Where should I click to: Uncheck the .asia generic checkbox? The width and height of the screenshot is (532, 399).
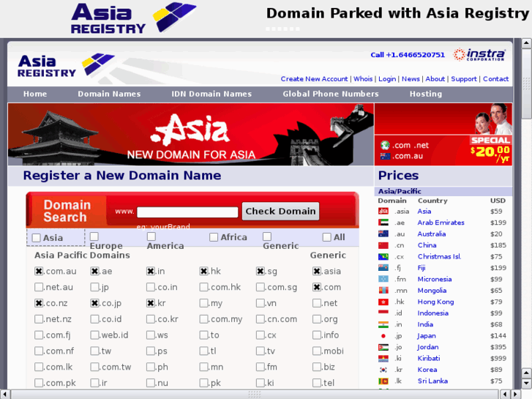(317, 271)
